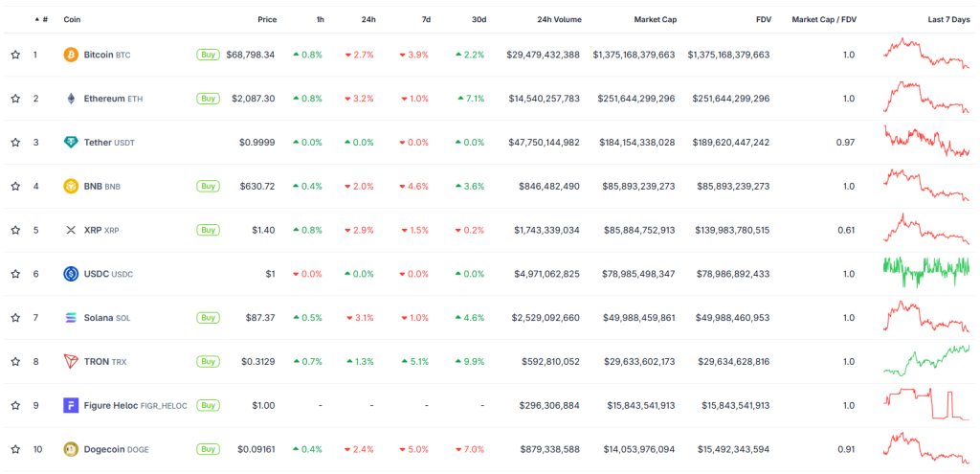Screen dimensions: 980x474
Task: Click the Dogecoin logo icon
Action: pos(71,449)
